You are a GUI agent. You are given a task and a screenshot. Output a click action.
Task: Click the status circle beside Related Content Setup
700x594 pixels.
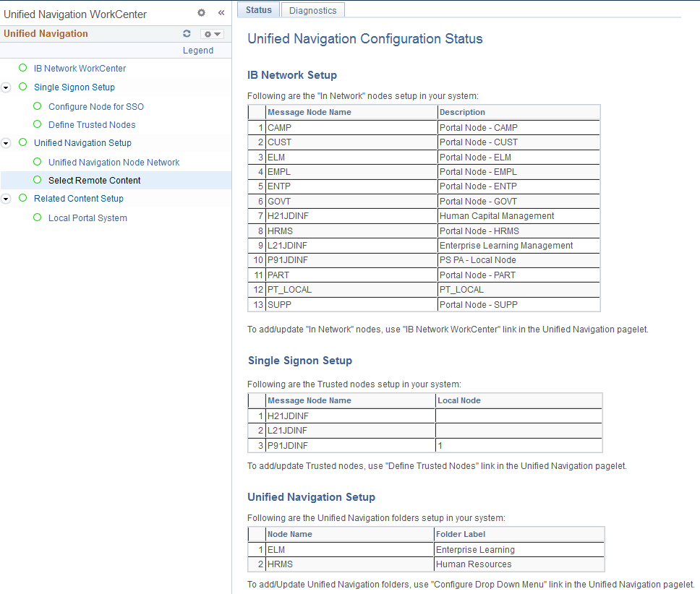22,198
